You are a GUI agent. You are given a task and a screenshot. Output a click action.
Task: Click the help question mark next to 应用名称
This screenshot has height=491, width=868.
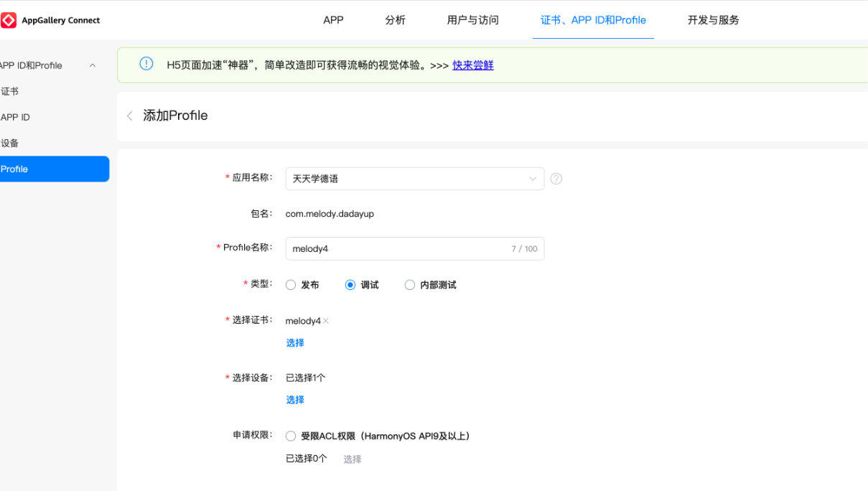[556, 179]
